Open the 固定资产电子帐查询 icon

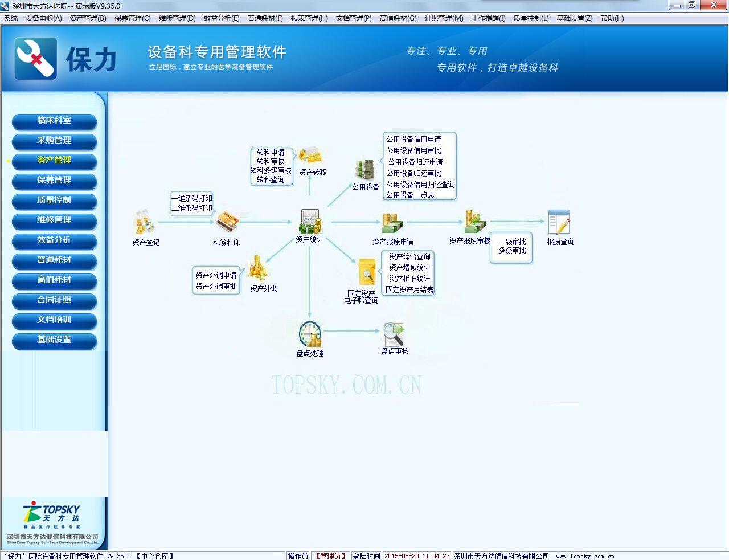tap(367, 273)
